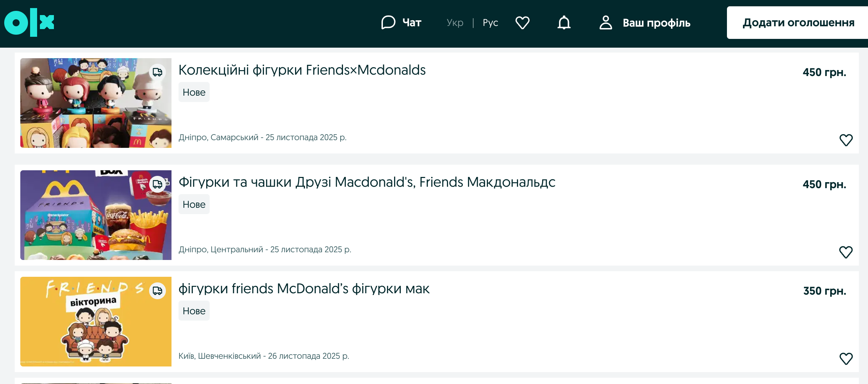Switch language to Укр
Screen dimensions: 868x384
(455, 23)
